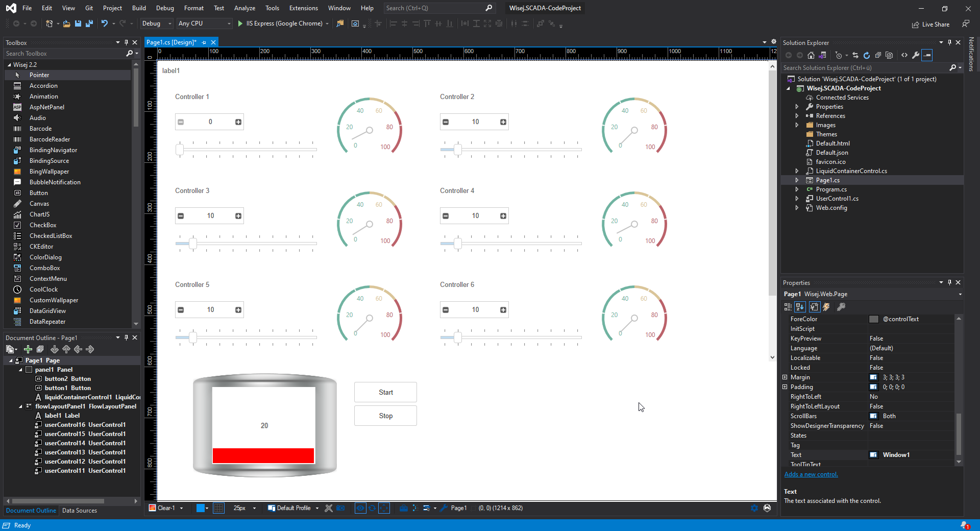
Task: Click the Save All toolbar icon
Action: [x=89, y=23]
